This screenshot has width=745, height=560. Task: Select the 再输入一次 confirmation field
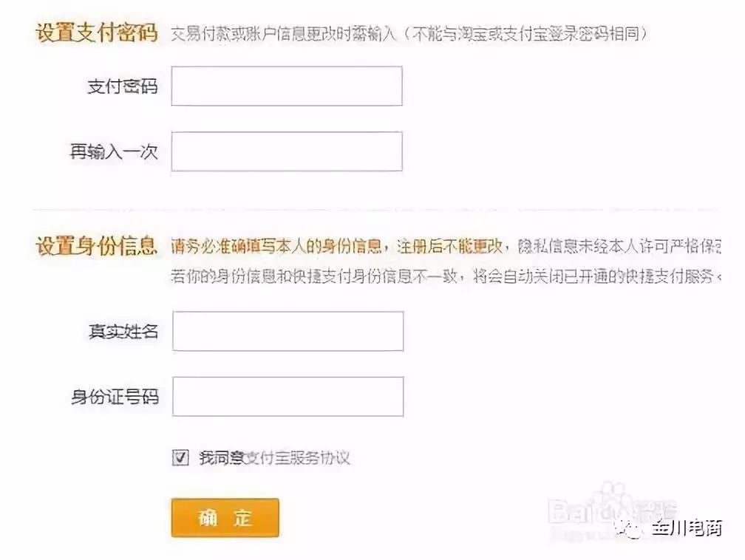[x=287, y=150]
